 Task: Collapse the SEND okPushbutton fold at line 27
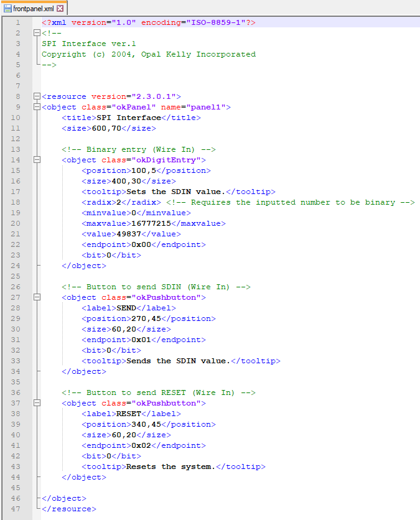point(37,297)
